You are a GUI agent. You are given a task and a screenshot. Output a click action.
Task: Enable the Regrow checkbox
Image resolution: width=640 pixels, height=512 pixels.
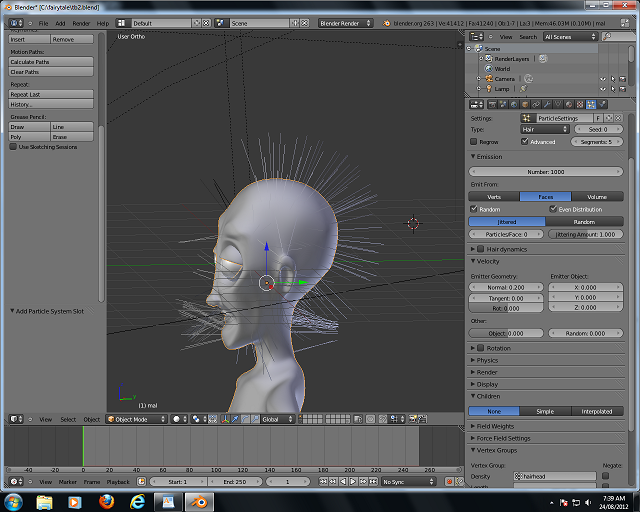pyautogui.click(x=473, y=142)
